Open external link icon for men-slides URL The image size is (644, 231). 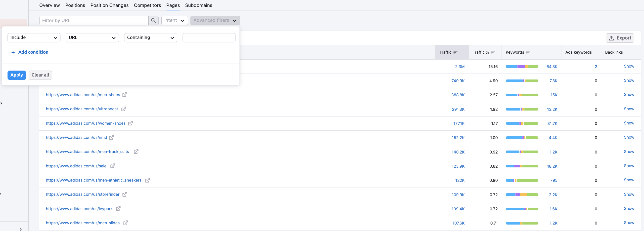(126, 223)
